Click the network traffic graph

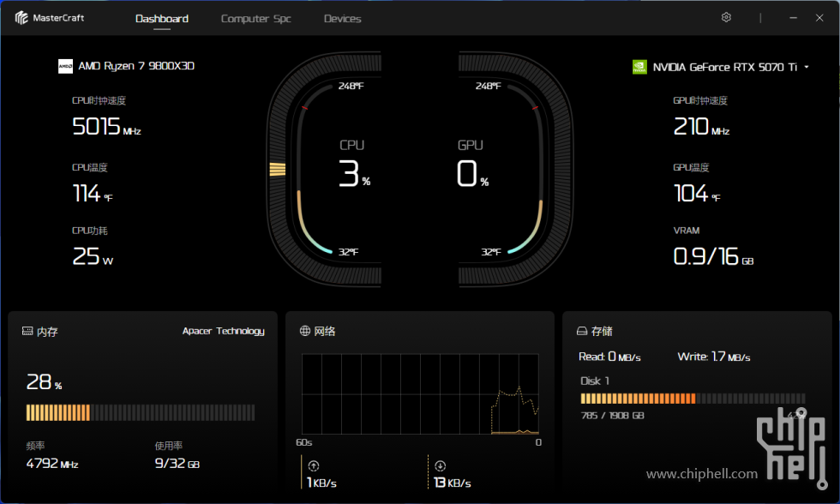pyautogui.click(x=420, y=393)
